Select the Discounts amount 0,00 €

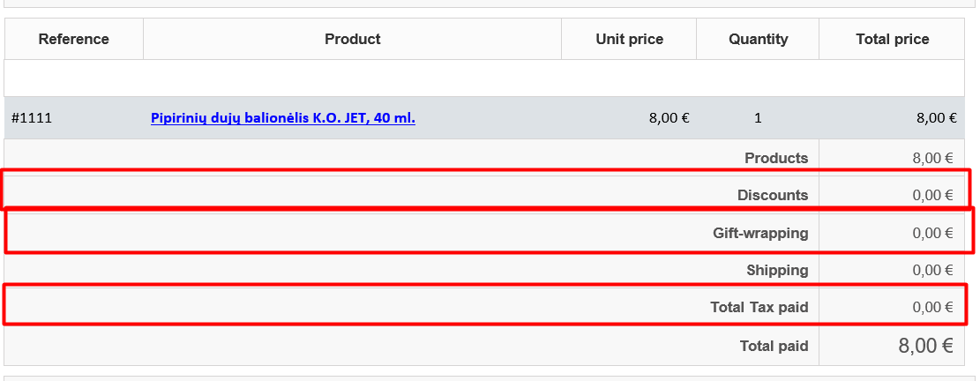pyautogui.click(x=932, y=196)
